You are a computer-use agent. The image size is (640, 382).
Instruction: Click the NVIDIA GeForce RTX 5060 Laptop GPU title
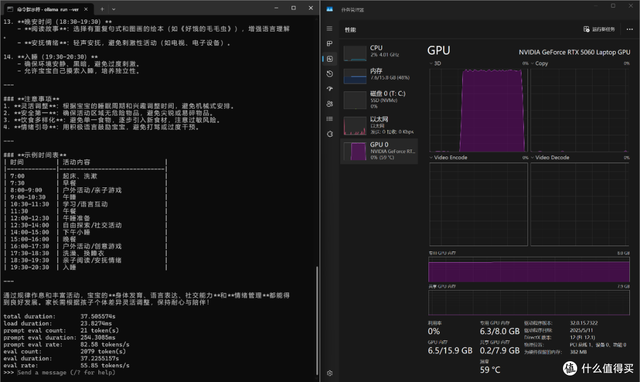574,52
